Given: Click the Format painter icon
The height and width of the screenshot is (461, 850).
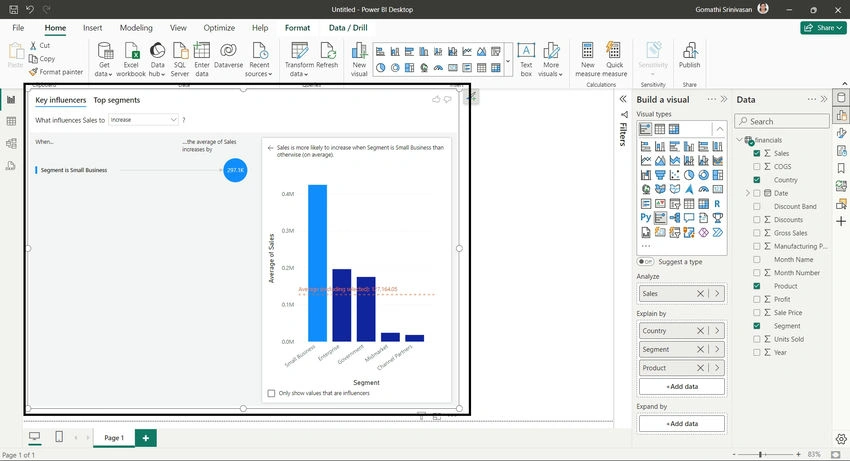Looking at the screenshot, I should tap(33, 72).
